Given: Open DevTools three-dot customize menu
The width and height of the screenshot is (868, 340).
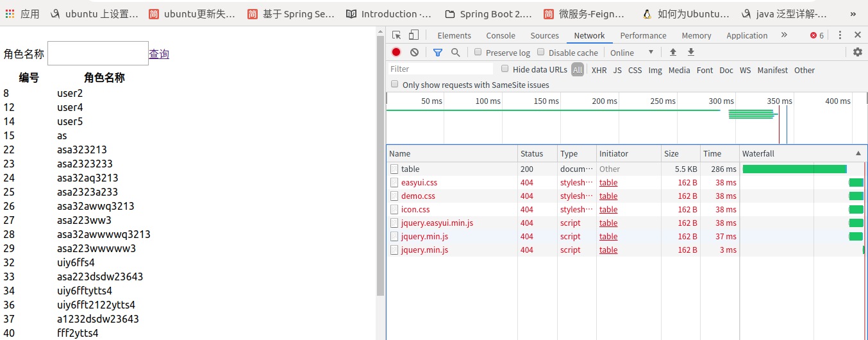Looking at the screenshot, I should click(x=840, y=35).
